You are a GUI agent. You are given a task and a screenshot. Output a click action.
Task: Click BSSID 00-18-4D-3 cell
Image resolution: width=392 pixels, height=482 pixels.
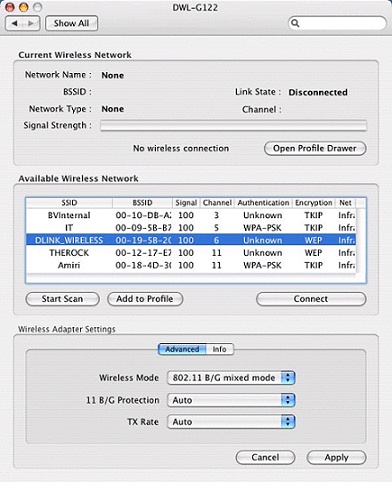pos(143,265)
